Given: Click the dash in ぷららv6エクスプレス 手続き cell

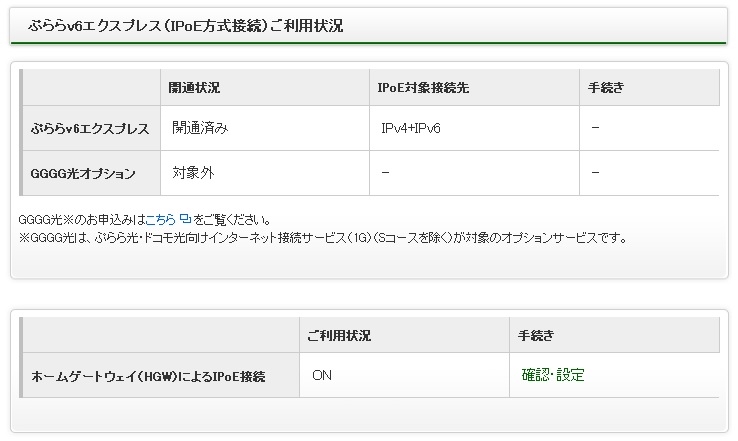Looking at the screenshot, I should pyautogui.click(x=595, y=129).
